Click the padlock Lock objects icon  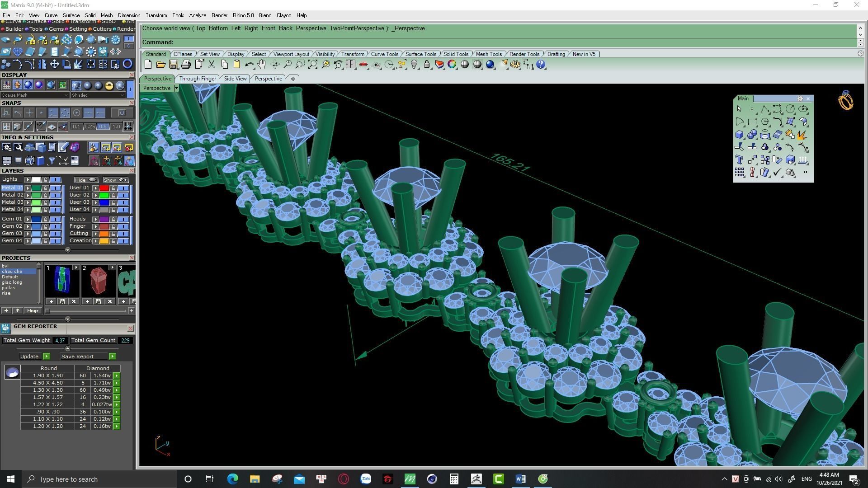point(427,65)
